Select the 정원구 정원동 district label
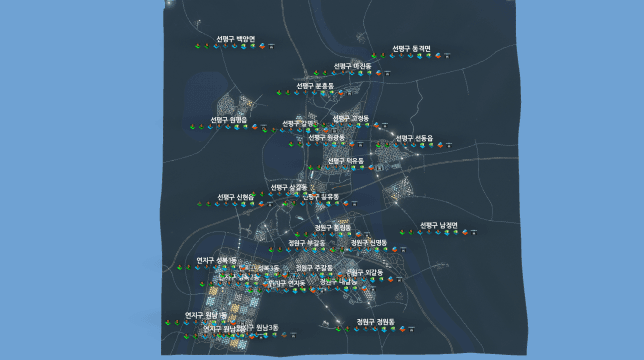The image size is (644, 360). (375, 322)
